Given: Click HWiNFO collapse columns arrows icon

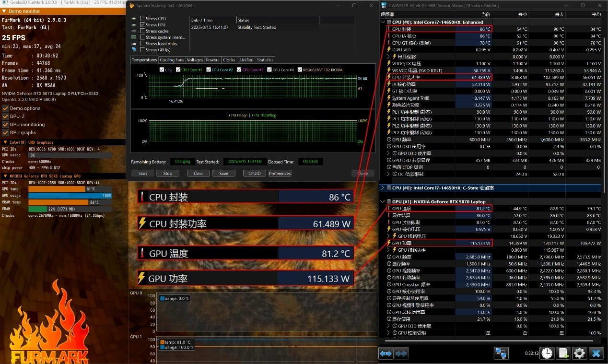Looking at the screenshot, I should [x=401, y=353].
